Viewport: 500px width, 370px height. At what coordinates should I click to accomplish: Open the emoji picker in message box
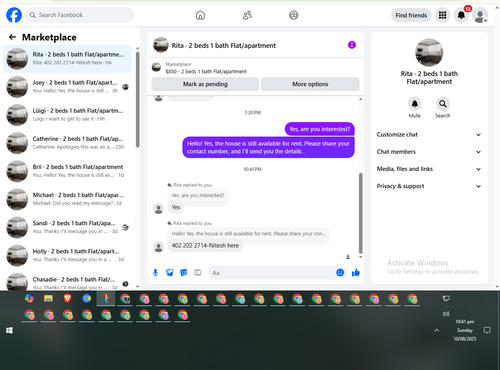pyautogui.click(x=340, y=272)
